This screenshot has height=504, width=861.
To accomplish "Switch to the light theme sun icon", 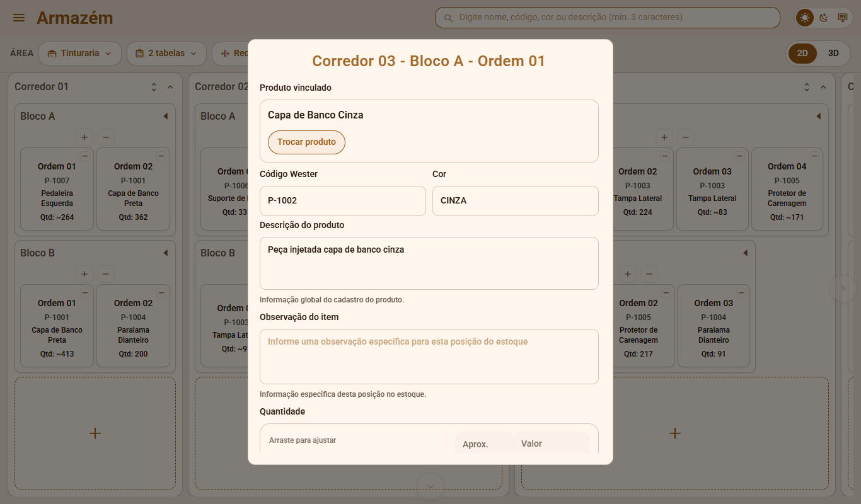I will tap(804, 18).
